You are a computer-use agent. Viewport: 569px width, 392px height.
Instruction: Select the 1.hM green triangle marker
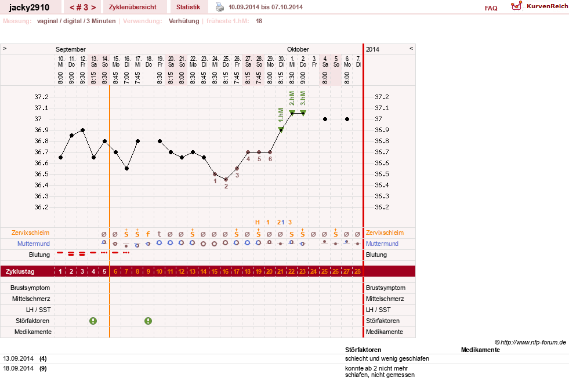[x=281, y=129]
